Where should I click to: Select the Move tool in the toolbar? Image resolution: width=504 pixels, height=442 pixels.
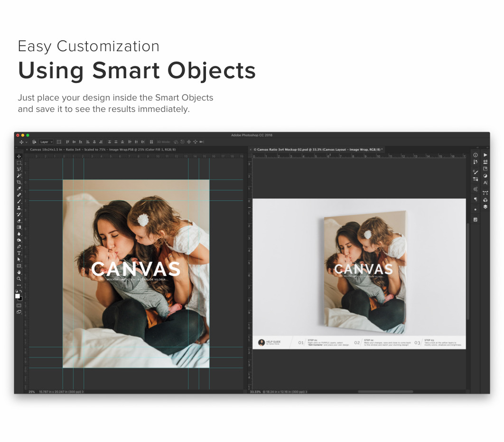pos(19,156)
